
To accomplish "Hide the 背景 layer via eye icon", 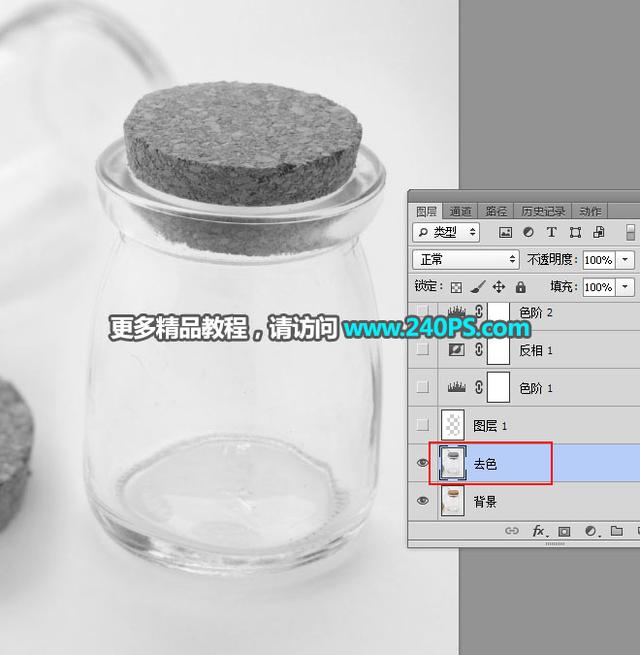I will (422, 502).
